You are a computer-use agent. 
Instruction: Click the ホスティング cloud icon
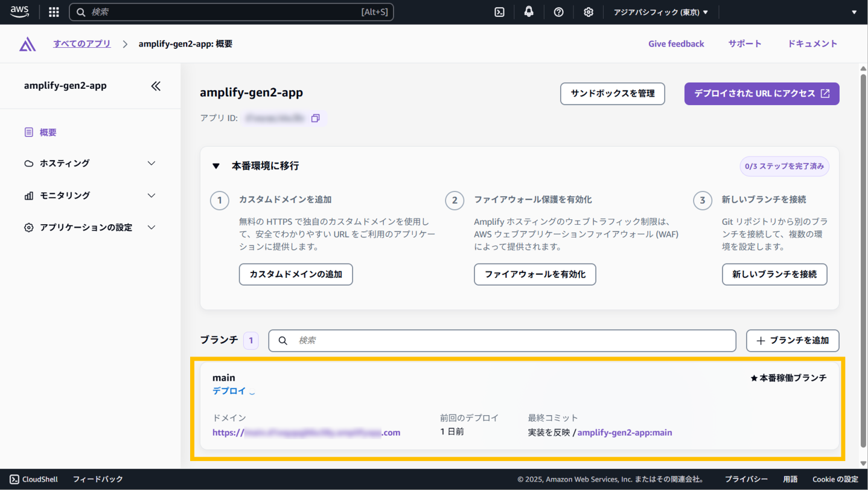pyautogui.click(x=28, y=164)
